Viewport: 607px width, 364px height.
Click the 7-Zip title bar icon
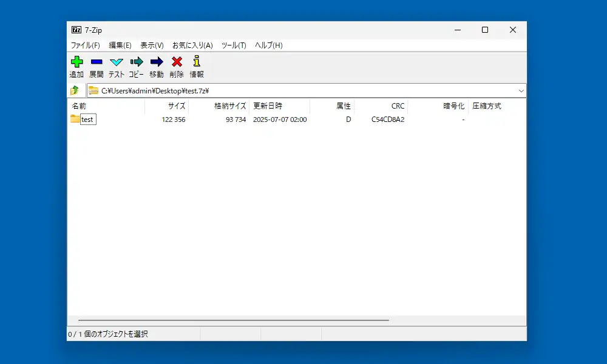coord(76,29)
